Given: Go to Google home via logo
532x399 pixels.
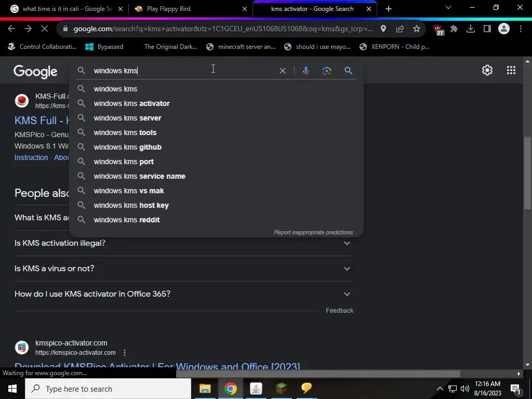Looking at the screenshot, I should (x=35, y=72).
